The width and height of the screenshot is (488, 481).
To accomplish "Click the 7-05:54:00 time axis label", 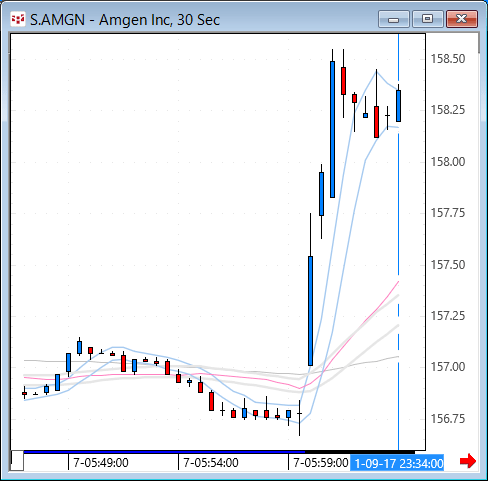I will tap(211, 463).
